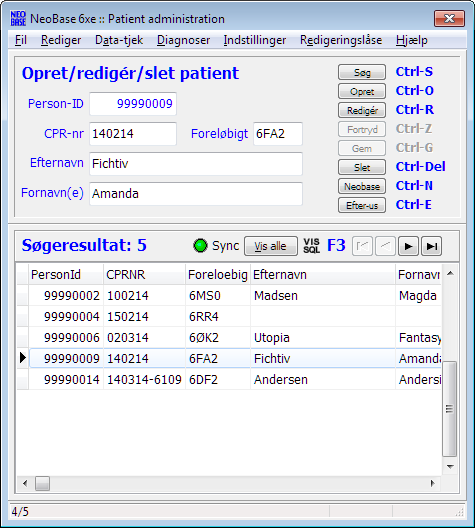This screenshot has height=528, width=475.
Task: Click the Efter-us button
Action: [x=362, y=205]
